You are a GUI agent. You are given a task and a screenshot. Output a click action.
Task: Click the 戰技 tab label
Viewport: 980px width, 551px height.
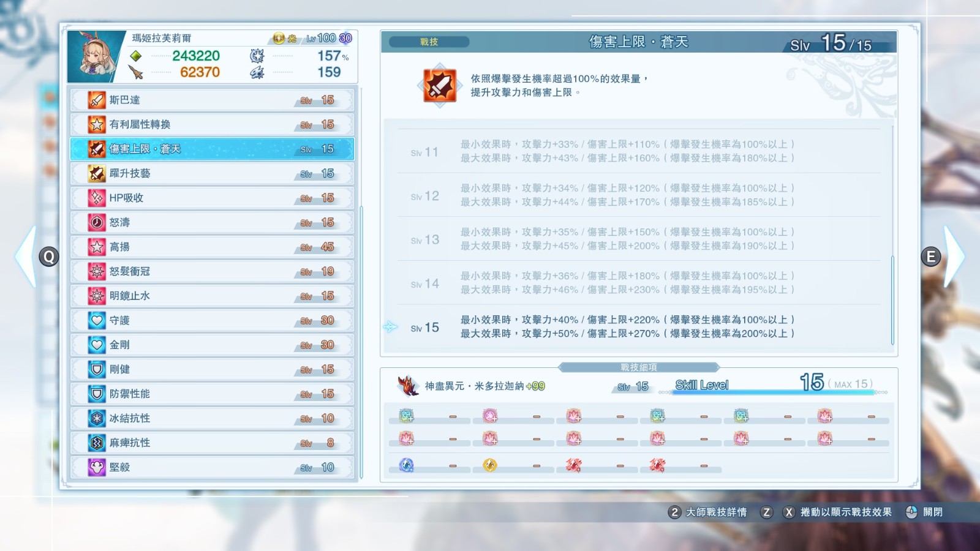[429, 42]
